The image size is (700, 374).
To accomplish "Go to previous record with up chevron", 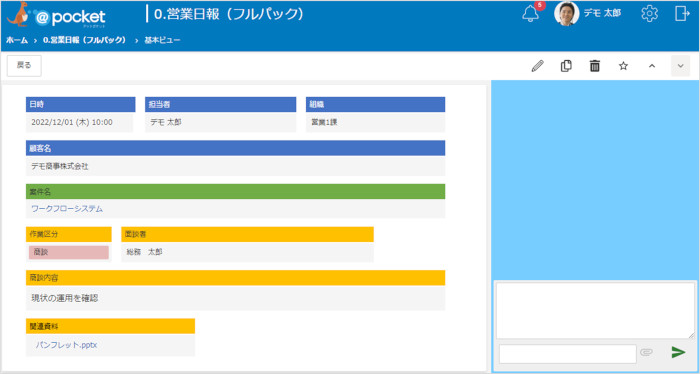I will 652,66.
